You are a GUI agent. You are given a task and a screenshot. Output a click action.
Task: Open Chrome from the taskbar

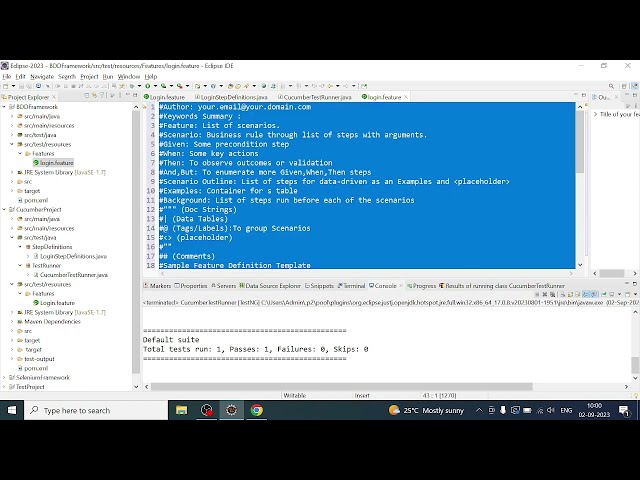pyautogui.click(x=257, y=410)
